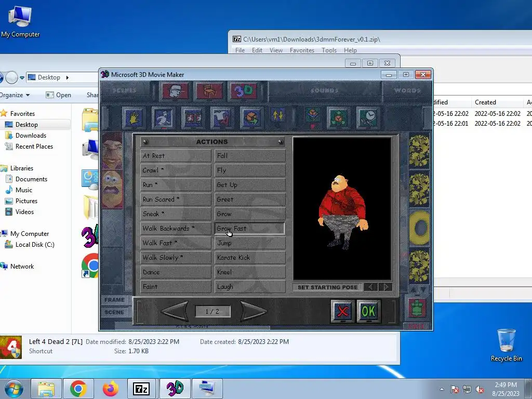Open the Words tab in Movie Maker

pos(407,90)
